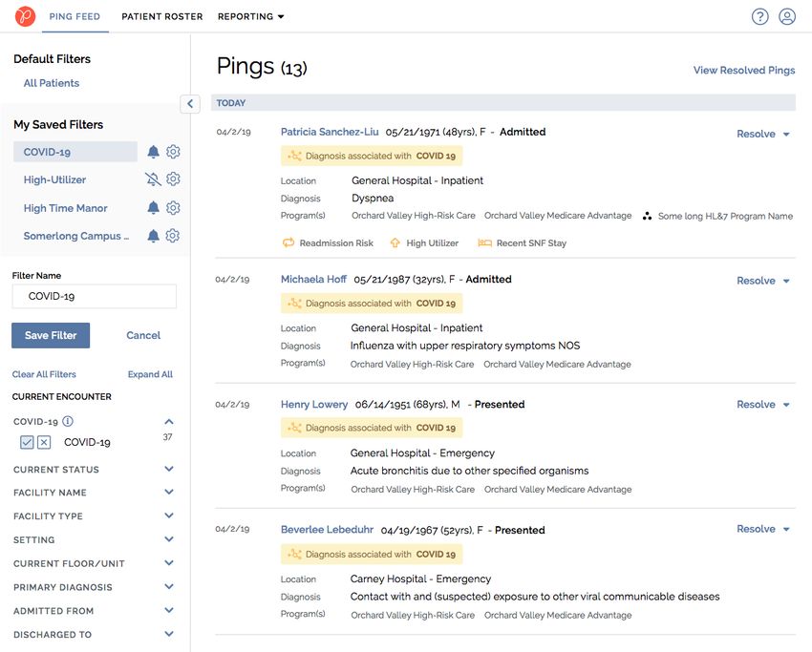The width and height of the screenshot is (812, 652).
Task: Collapse the filter sidebar with arrow button
Action: click(190, 103)
